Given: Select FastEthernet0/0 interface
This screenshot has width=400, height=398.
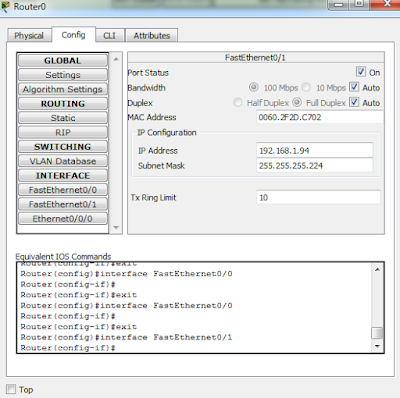Looking at the screenshot, I should [x=63, y=190].
